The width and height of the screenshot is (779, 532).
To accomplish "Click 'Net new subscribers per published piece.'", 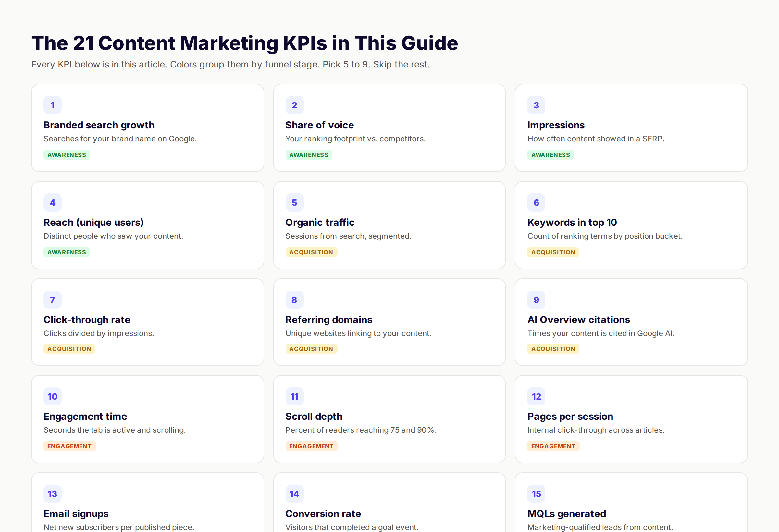I will point(119,527).
